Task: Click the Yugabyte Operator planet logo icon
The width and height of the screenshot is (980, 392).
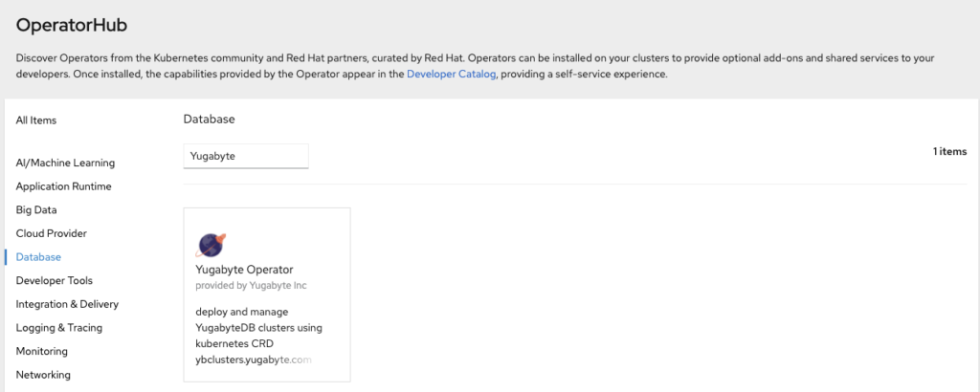Action: point(211,245)
